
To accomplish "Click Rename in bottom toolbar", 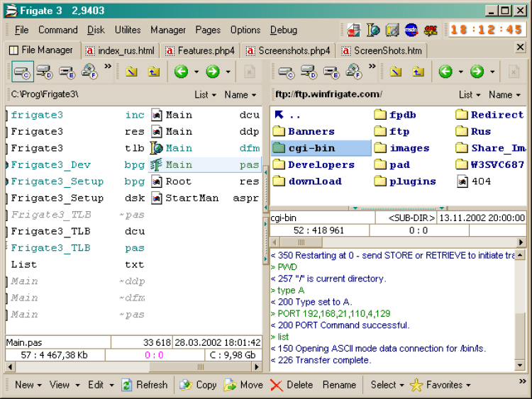I will point(339,385).
